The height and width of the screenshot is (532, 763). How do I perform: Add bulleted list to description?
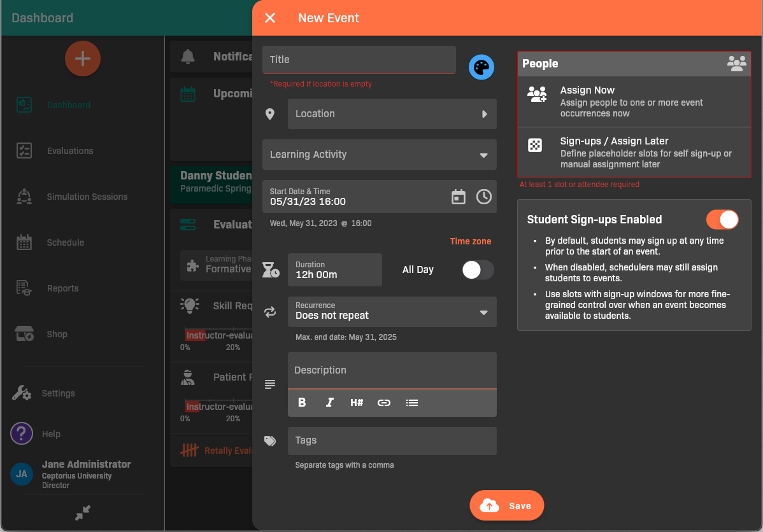click(x=412, y=402)
